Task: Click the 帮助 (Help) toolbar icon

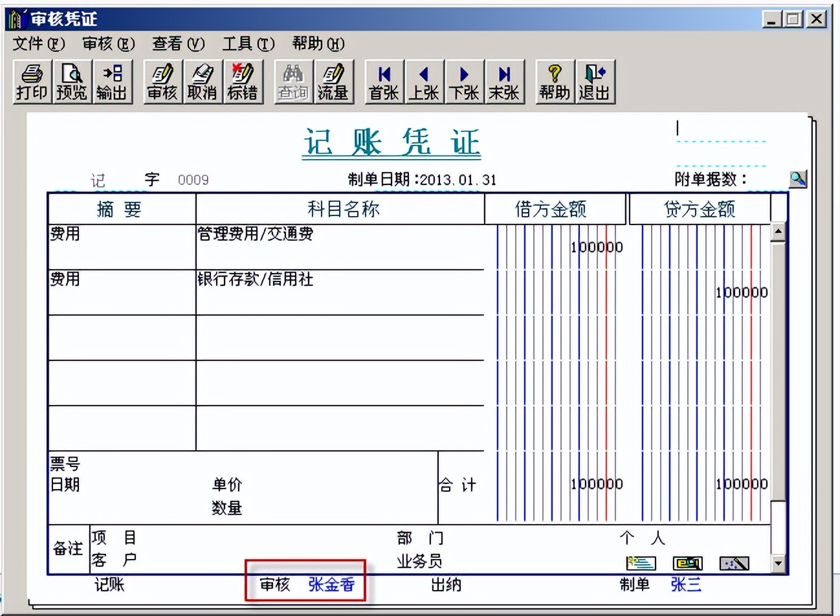Action: pos(554,81)
